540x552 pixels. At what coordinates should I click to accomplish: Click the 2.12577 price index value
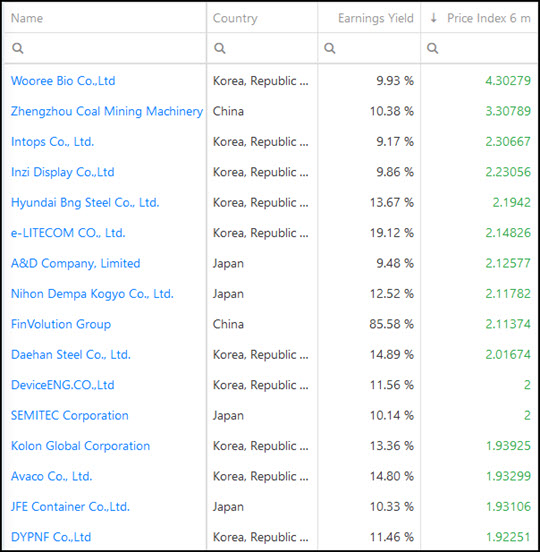(508, 263)
